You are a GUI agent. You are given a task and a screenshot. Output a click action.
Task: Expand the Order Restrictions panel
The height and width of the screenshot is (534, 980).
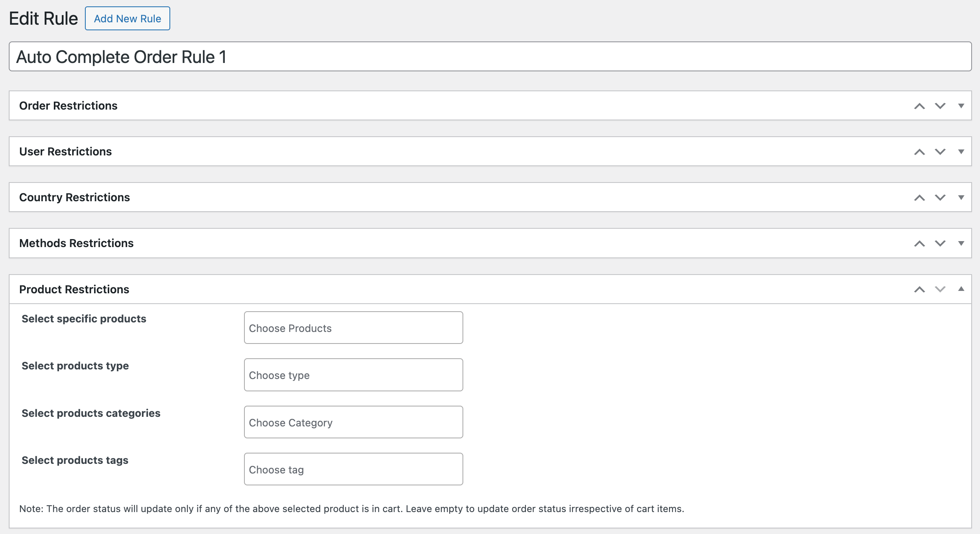click(961, 106)
